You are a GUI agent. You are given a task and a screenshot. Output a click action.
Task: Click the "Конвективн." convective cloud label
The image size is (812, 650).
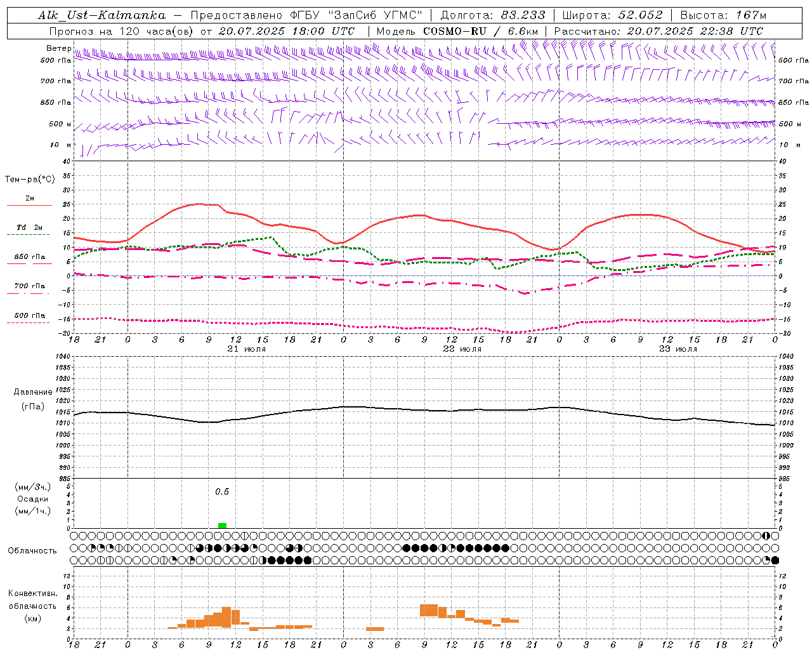coord(33,594)
